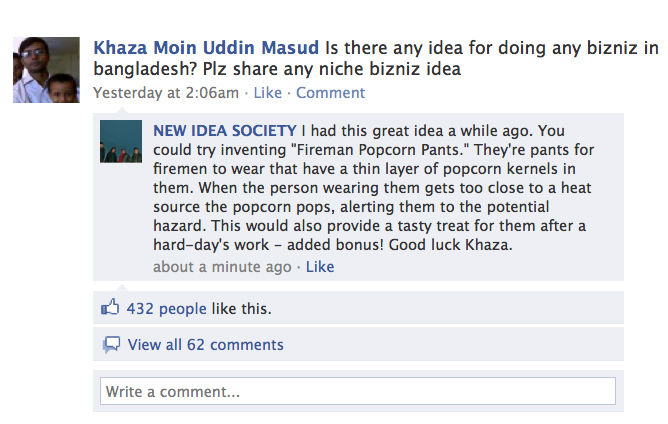
Task: Click the word "bangladesh?" in the post
Action: tap(140, 70)
